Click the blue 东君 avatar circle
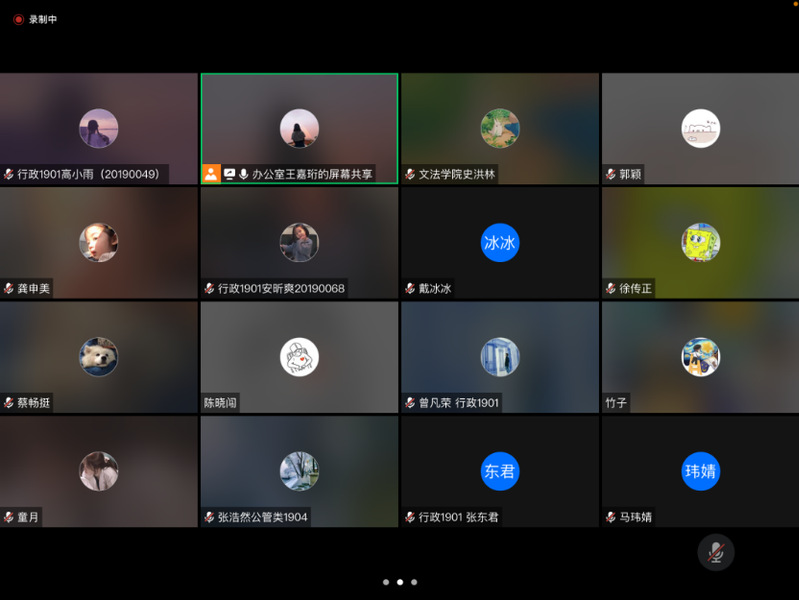 coord(499,471)
